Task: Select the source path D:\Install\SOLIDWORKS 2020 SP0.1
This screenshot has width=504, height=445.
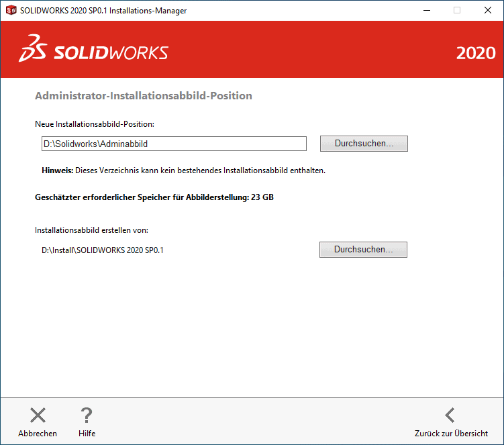Action: tap(103, 250)
